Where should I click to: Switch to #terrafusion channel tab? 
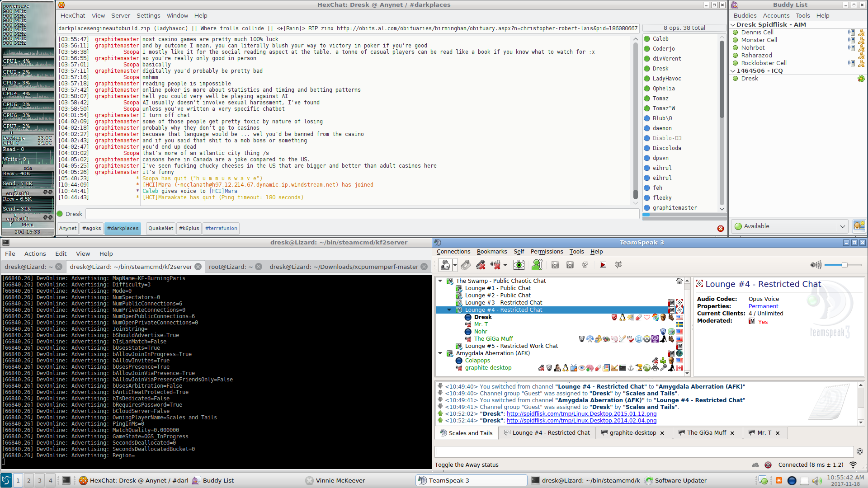tap(221, 228)
